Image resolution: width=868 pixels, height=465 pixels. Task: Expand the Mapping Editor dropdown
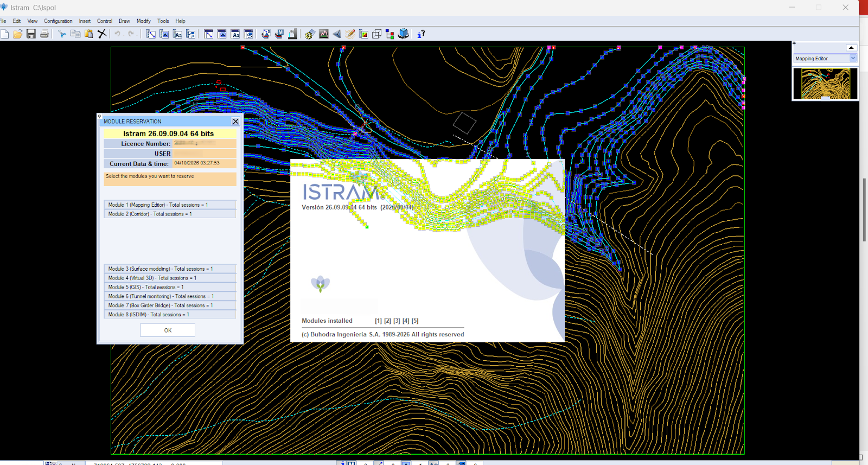point(853,58)
